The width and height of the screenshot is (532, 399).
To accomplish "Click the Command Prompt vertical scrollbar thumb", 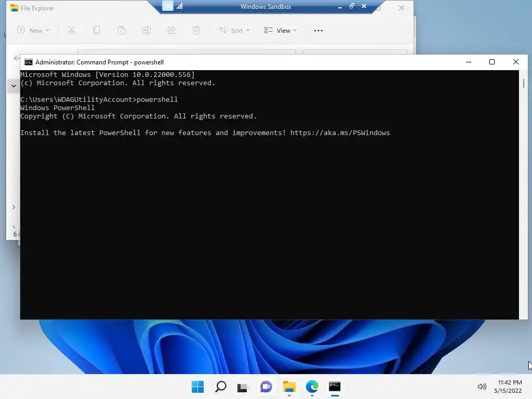I will click(524, 84).
